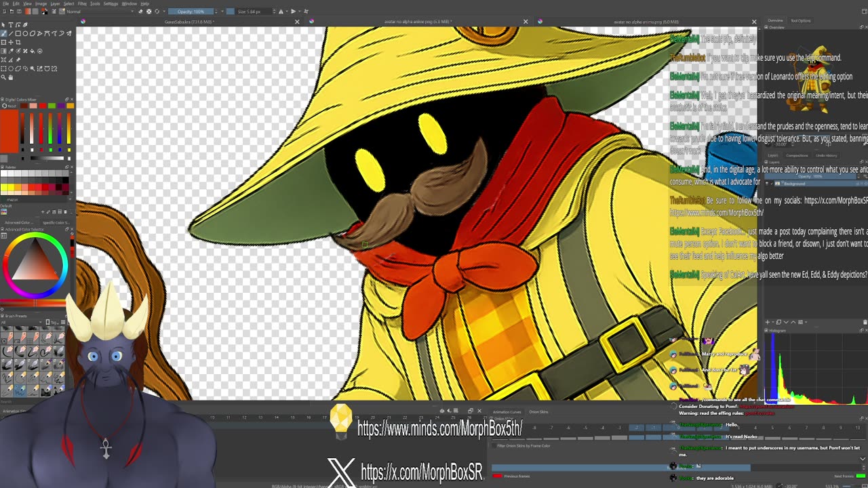This screenshot has width=868, height=488.
Task: Toggle the red Previous frames onion button
Action: click(x=497, y=476)
